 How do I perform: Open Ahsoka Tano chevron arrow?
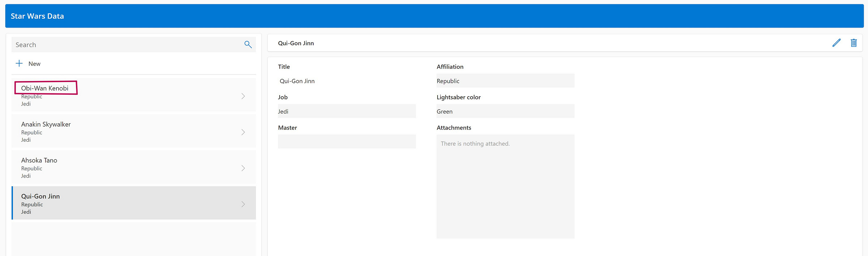[x=243, y=168]
